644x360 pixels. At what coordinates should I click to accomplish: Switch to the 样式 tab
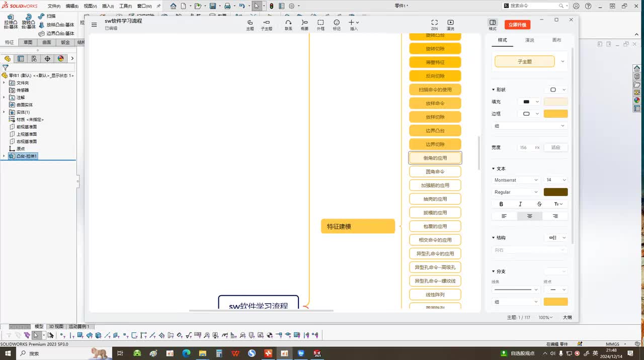[502, 40]
